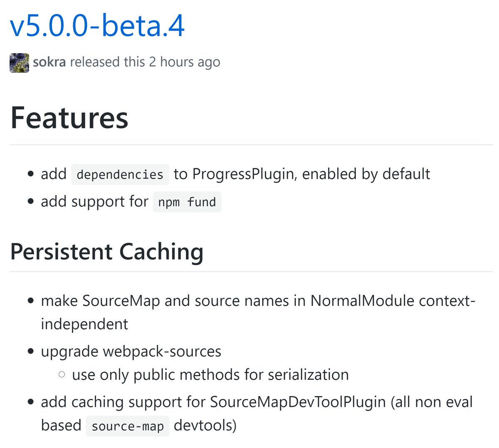Click the word SourceMapDevToolPlugin
This screenshot has width=499, height=448.
coord(298,402)
